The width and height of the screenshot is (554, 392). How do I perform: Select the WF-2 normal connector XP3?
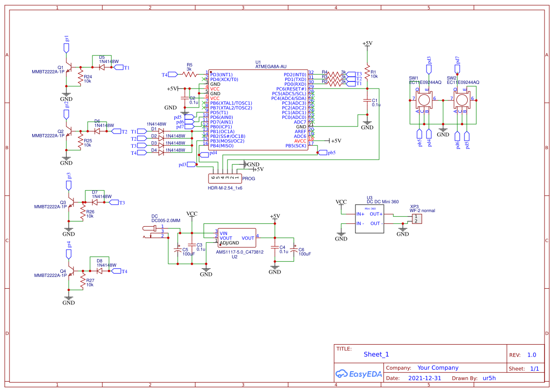click(416, 219)
